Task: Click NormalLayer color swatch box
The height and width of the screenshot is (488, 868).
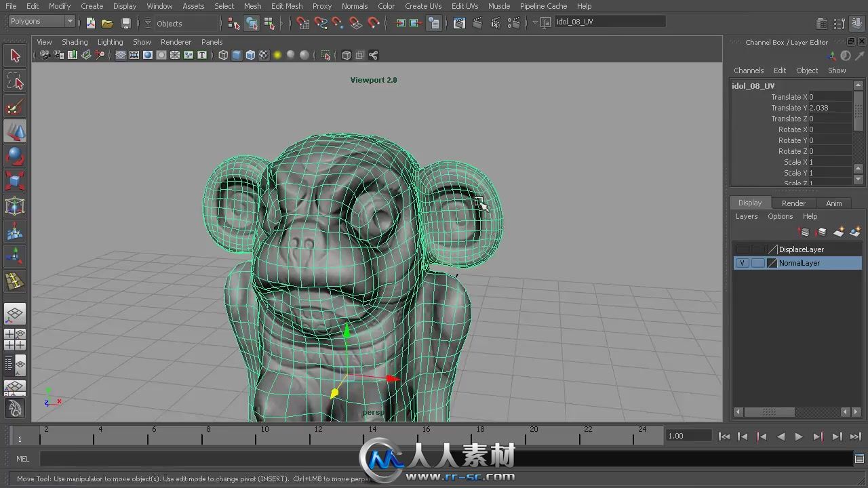Action: point(772,263)
